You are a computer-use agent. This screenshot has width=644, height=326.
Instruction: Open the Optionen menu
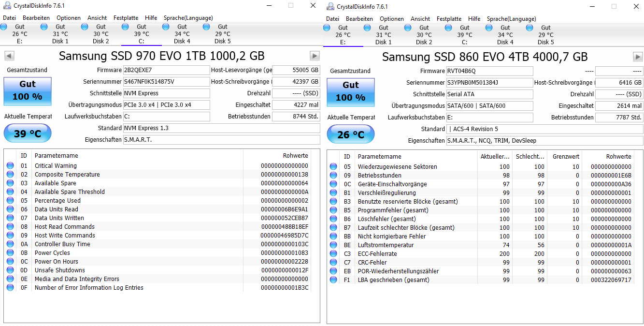[68, 17]
